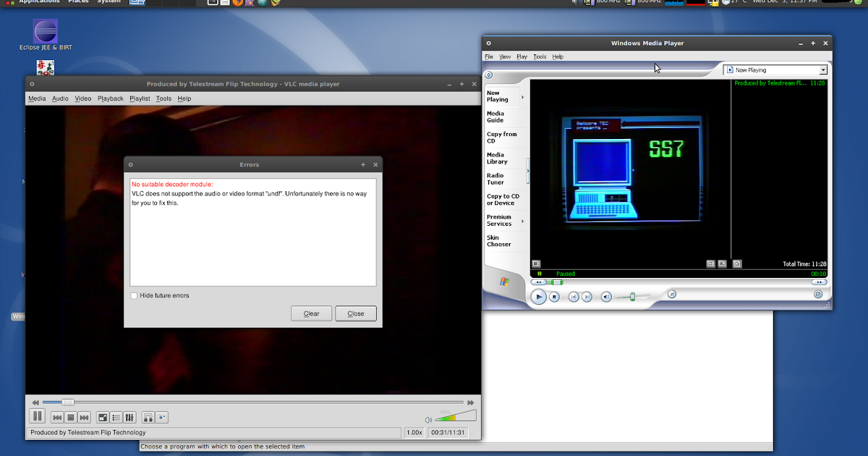Open Windows Media Player Tools menu
The height and width of the screenshot is (456, 868).
coord(540,56)
